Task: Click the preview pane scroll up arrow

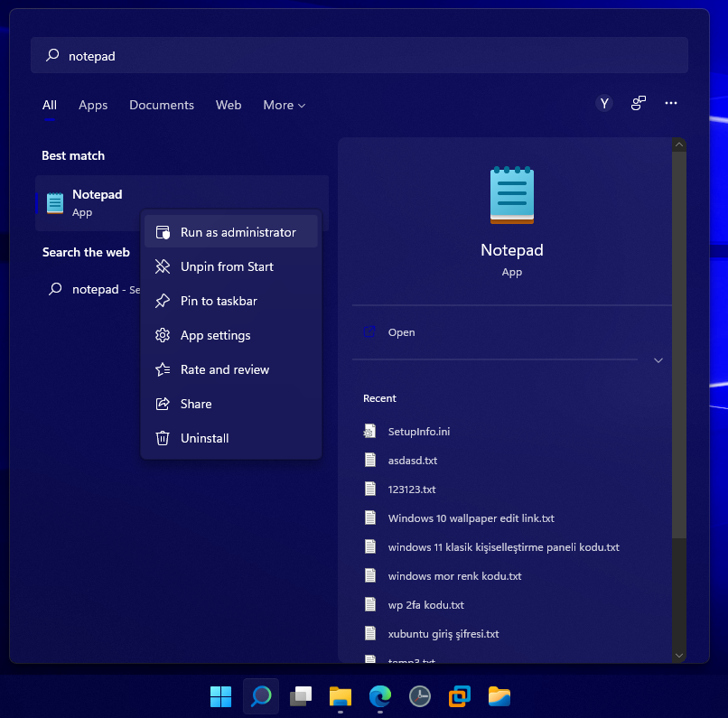Action: (679, 145)
